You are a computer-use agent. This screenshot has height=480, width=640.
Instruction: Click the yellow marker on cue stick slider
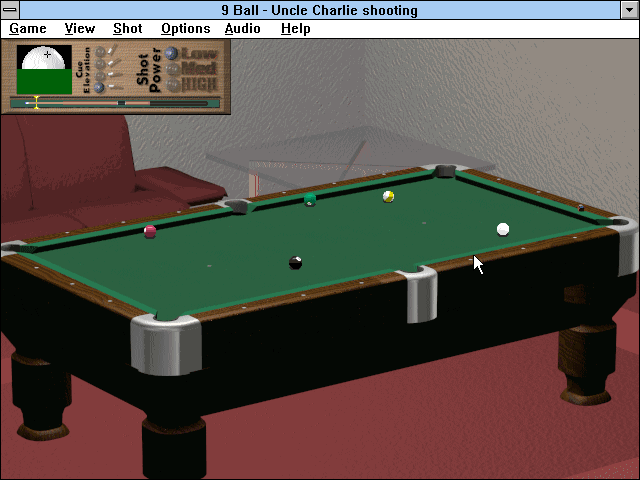36,102
